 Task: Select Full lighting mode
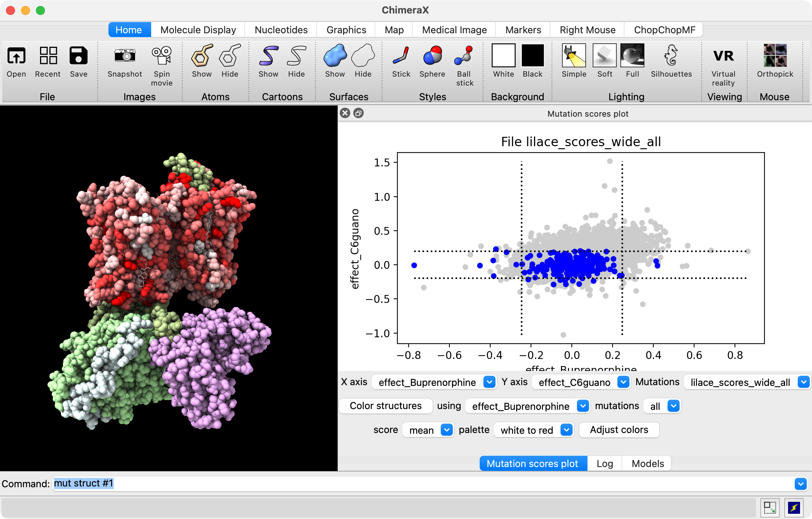(632, 56)
